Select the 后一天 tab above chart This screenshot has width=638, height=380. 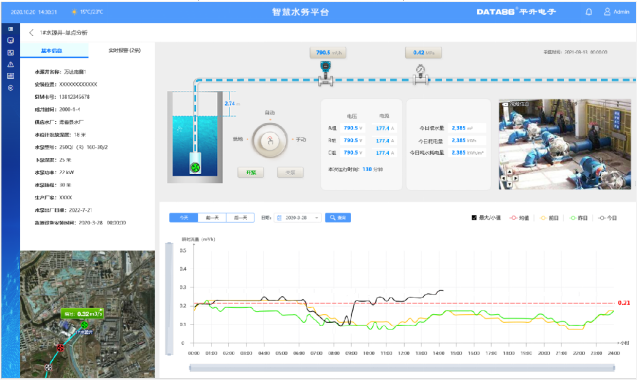[240, 218]
